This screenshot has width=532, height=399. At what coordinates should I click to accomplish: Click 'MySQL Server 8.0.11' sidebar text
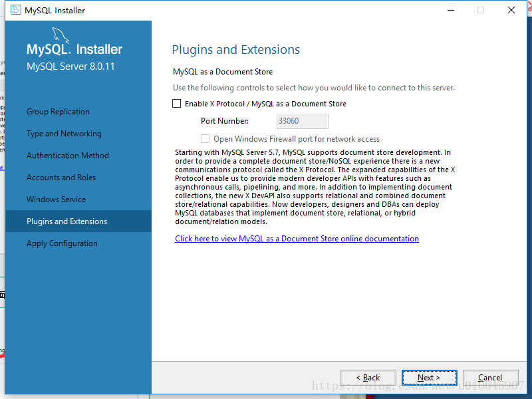[x=70, y=66]
